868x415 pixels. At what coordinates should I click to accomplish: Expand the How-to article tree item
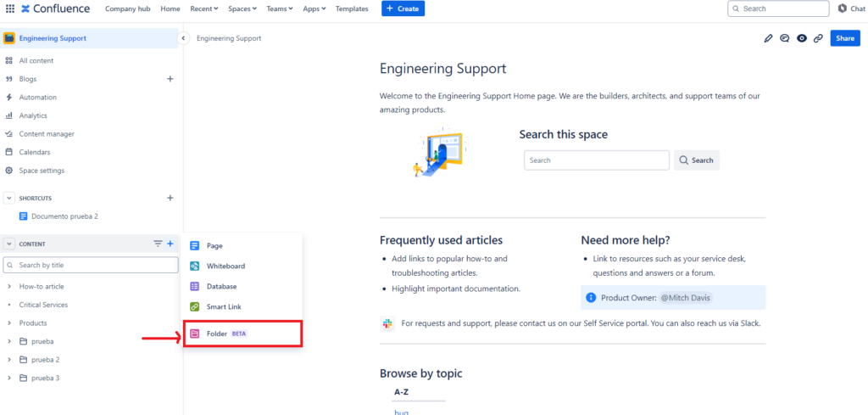click(x=8, y=287)
